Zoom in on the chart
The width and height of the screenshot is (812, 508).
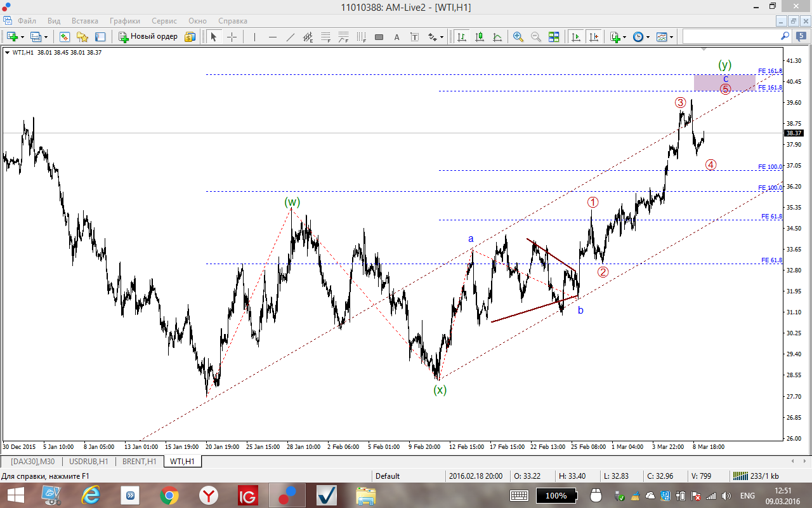(x=518, y=37)
